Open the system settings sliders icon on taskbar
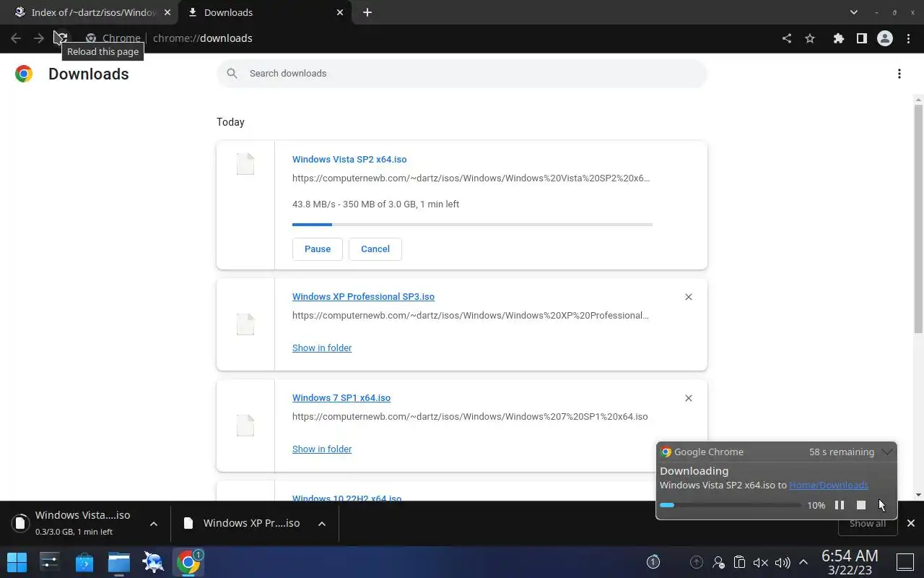The height and width of the screenshot is (578, 924). click(x=50, y=561)
